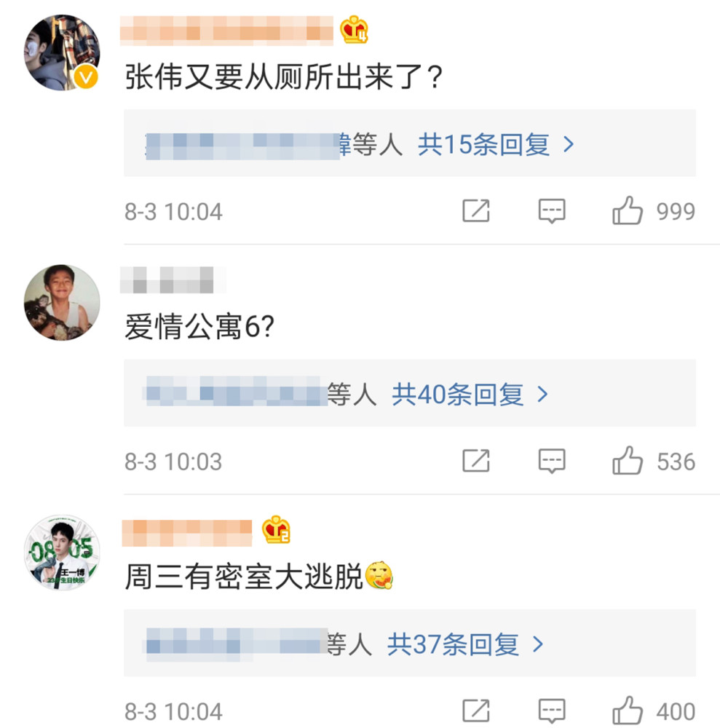Open the comment text 周三有密室大逃脱
The height and width of the screenshot is (728, 720).
(244, 578)
